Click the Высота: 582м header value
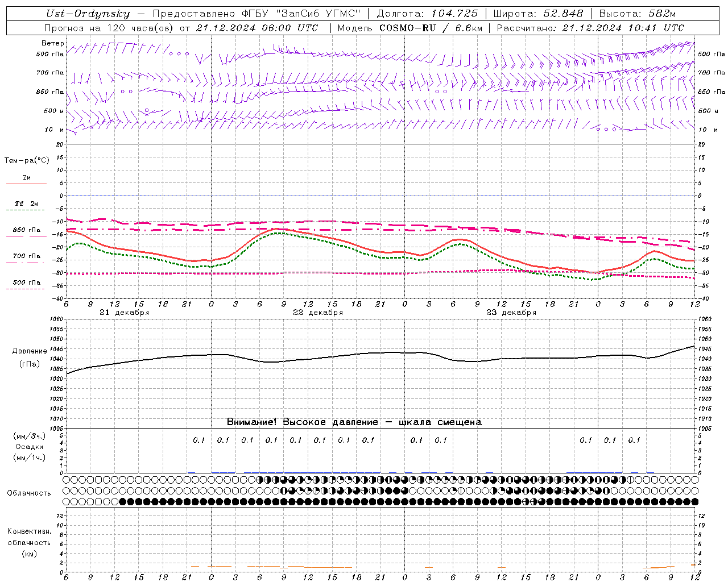The image size is (728, 582). pos(636,14)
